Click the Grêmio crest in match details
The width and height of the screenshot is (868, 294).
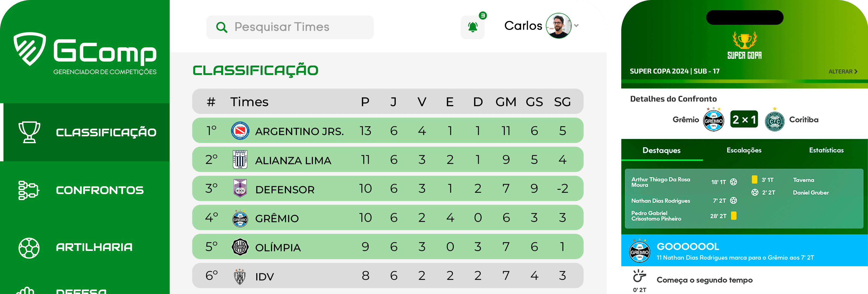(713, 120)
